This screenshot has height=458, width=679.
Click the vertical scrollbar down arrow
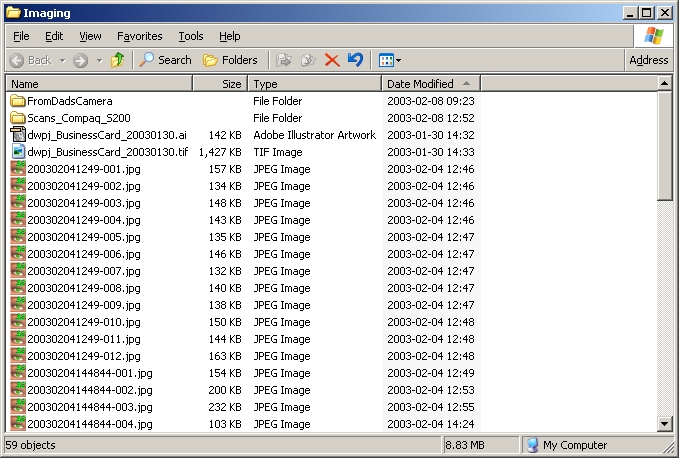pyautogui.click(x=665, y=424)
